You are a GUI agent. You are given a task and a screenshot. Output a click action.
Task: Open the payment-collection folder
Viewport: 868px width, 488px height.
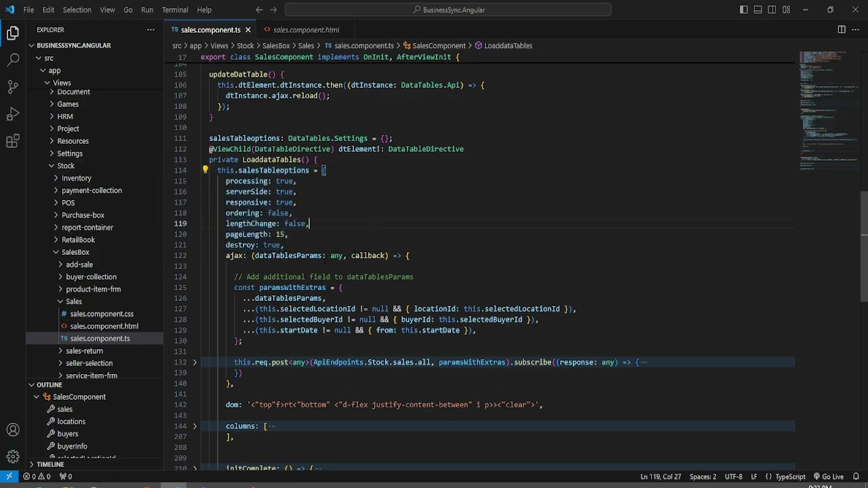92,190
